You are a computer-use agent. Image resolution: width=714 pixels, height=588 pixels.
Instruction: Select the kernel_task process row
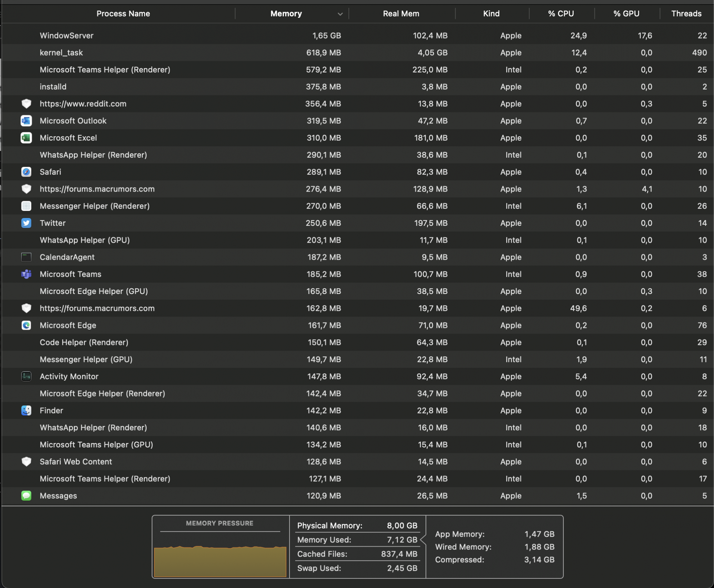tap(358, 53)
